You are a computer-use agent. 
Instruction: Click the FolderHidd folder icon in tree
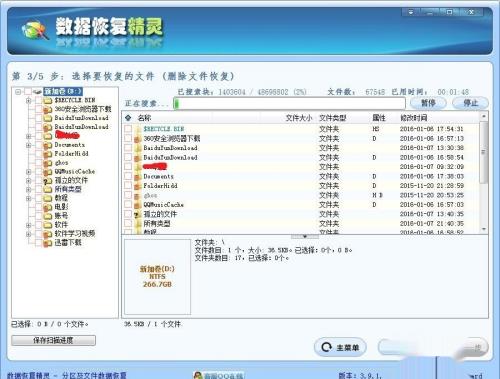(x=48, y=154)
